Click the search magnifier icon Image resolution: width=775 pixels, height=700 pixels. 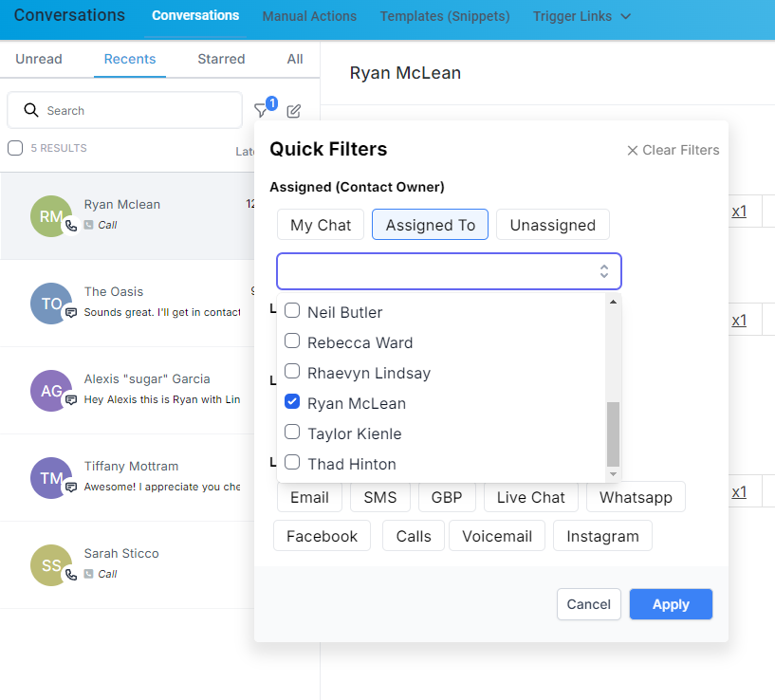[31, 110]
